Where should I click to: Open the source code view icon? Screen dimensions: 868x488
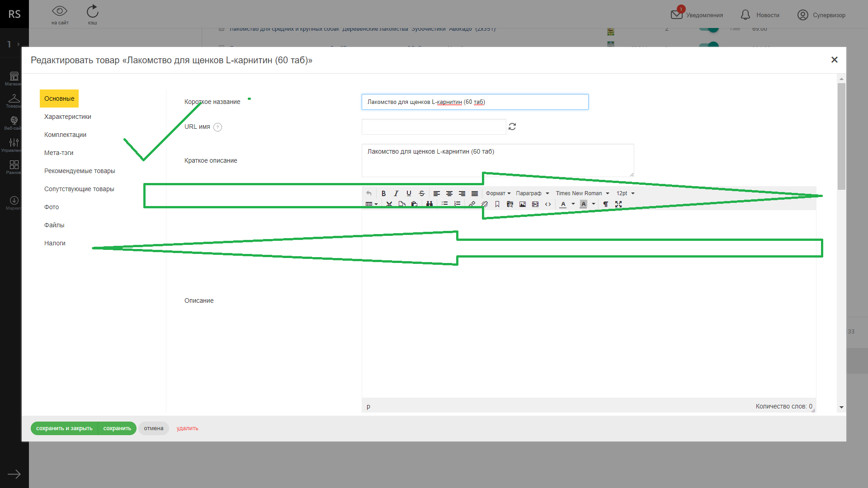coord(548,204)
